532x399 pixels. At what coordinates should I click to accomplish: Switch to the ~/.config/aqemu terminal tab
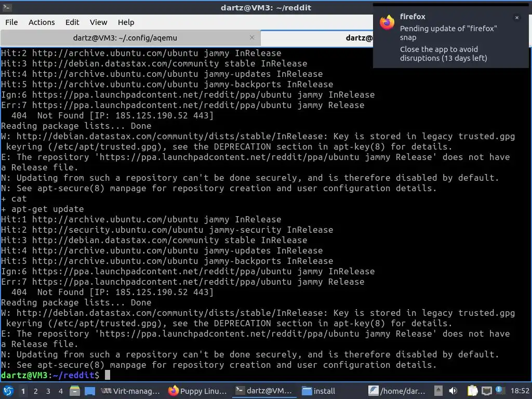tap(125, 37)
